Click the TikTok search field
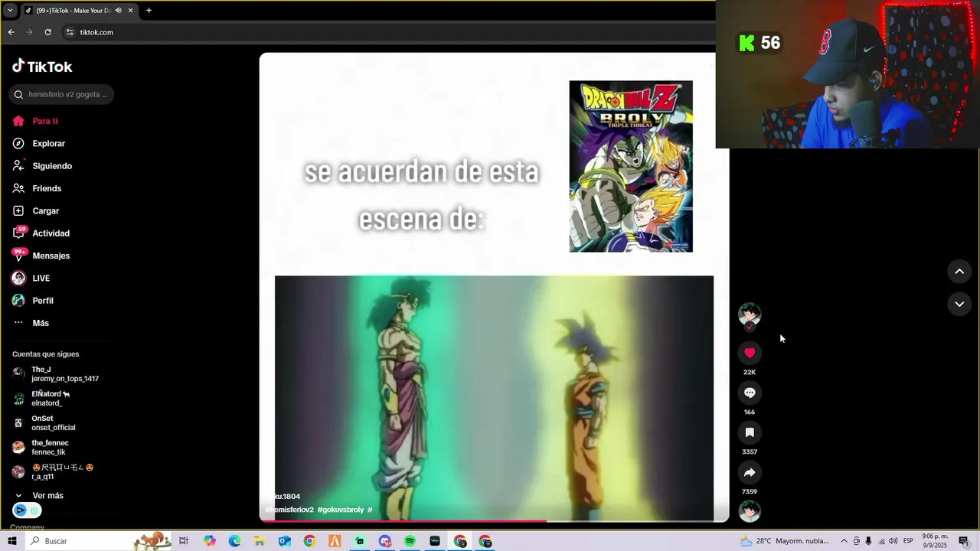 click(61, 94)
